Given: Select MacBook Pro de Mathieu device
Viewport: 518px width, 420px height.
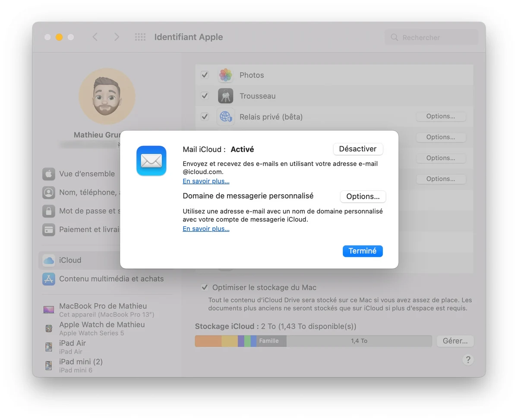Looking at the screenshot, I should tap(106, 310).
